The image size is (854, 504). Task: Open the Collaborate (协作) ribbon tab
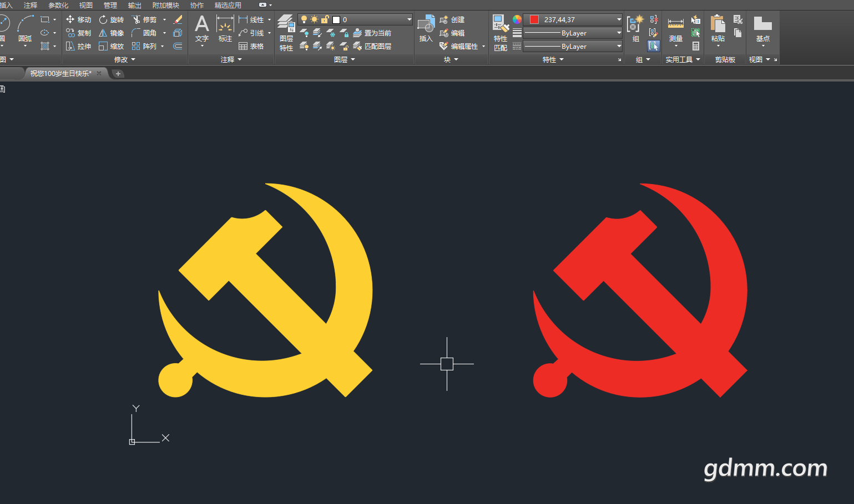coord(197,5)
